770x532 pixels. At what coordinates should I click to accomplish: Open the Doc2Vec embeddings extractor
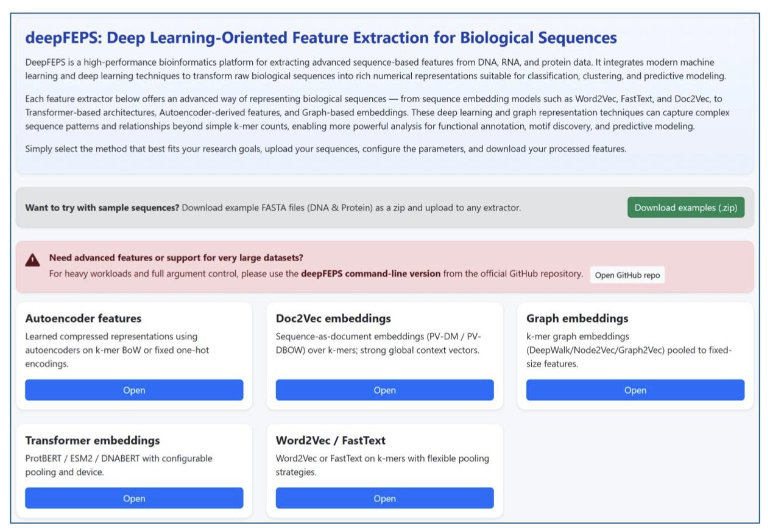(384, 390)
